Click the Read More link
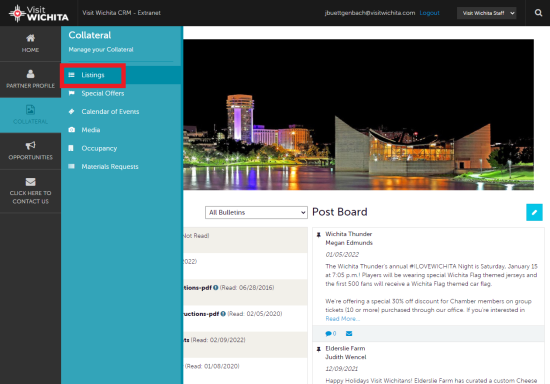Image resolution: width=550 pixels, height=384 pixels. tap(342, 319)
